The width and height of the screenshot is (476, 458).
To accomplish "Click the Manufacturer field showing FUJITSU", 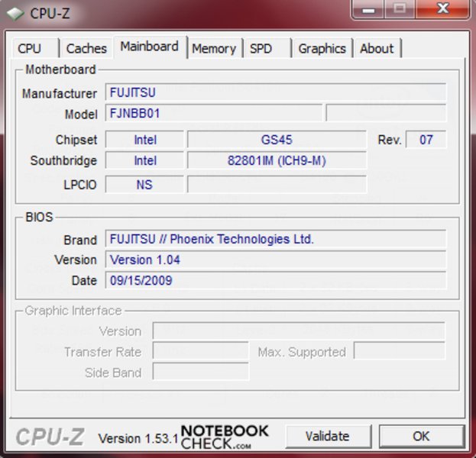I will point(276,92).
